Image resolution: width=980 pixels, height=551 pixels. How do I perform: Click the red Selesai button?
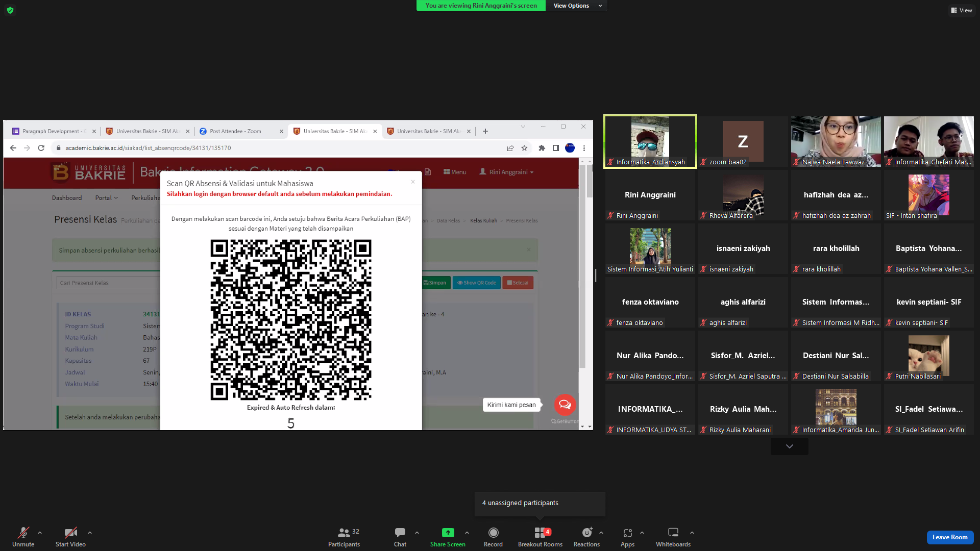tap(518, 283)
